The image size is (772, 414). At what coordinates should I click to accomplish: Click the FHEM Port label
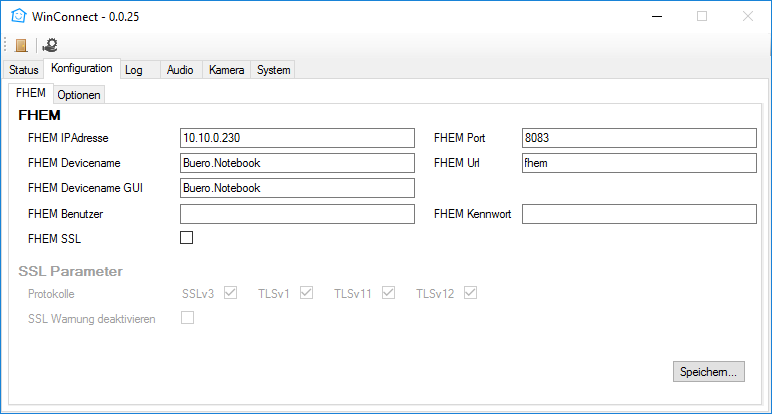(459, 138)
